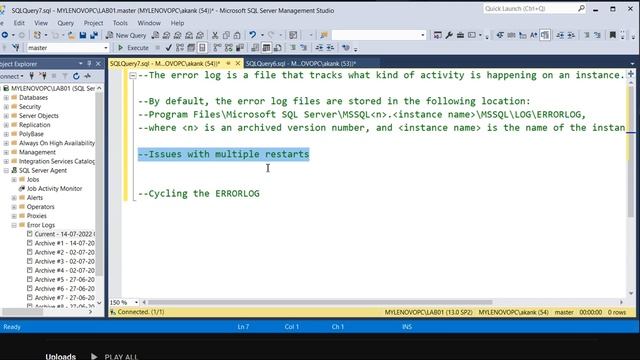640x360 pixels.
Task: Click the Quick Launch search magnifier icon
Action: tap(581, 8)
